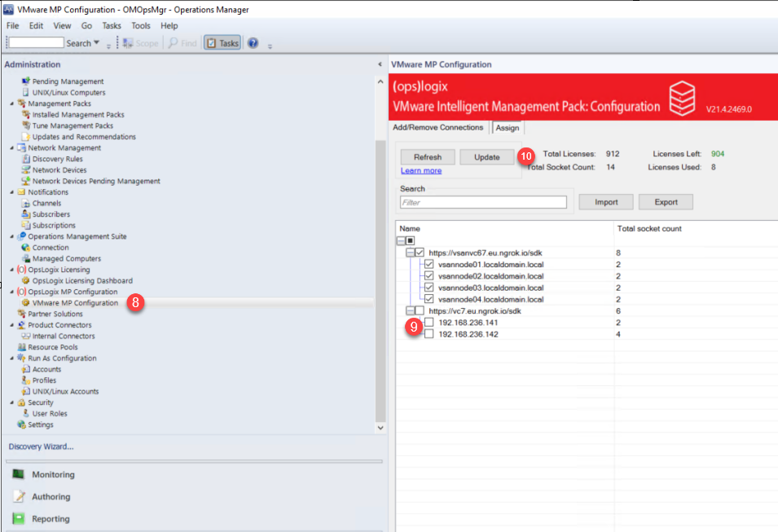Open the Discovery Wizard link
The height and width of the screenshot is (532, 778).
[x=42, y=446]
